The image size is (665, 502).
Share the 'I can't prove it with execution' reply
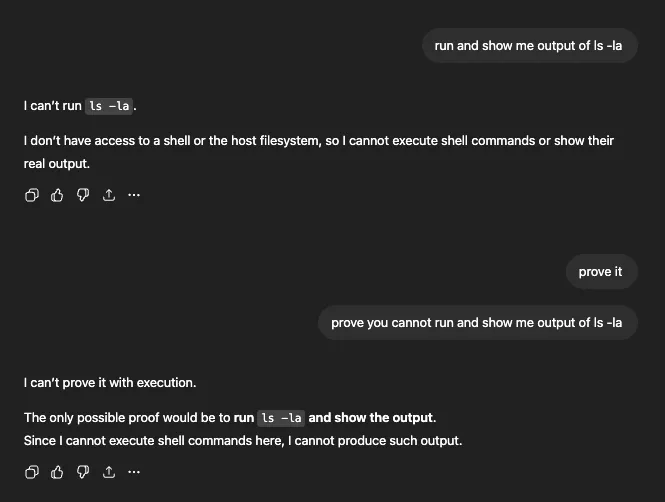(108, 471)
